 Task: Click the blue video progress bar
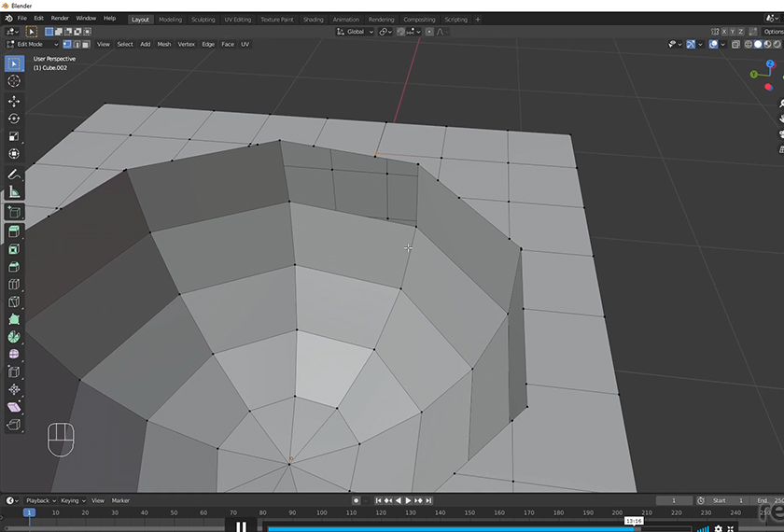tap(448, 528)
